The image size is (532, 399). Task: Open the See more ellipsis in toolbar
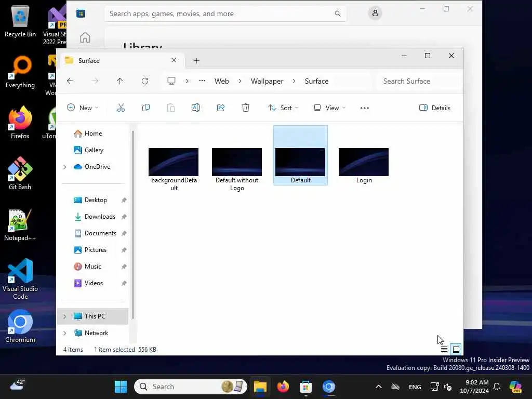364,108
